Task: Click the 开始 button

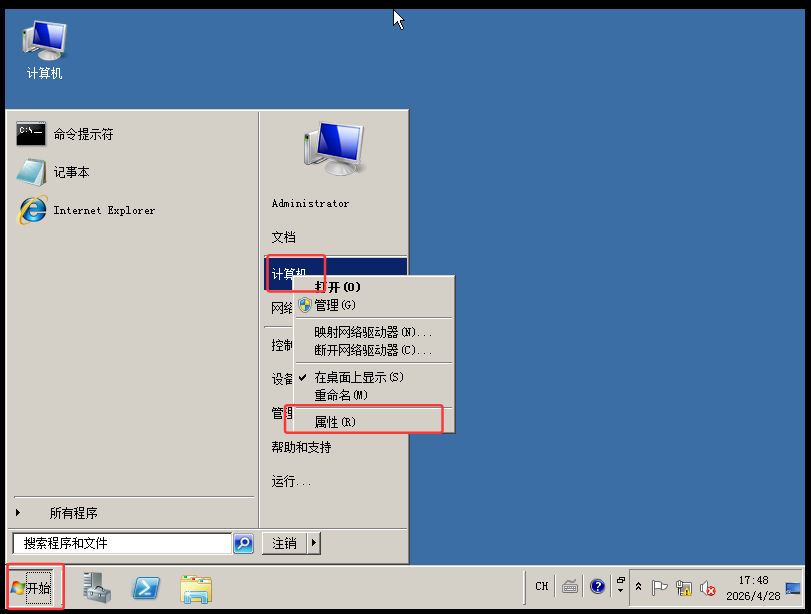Action: point(32,588)
